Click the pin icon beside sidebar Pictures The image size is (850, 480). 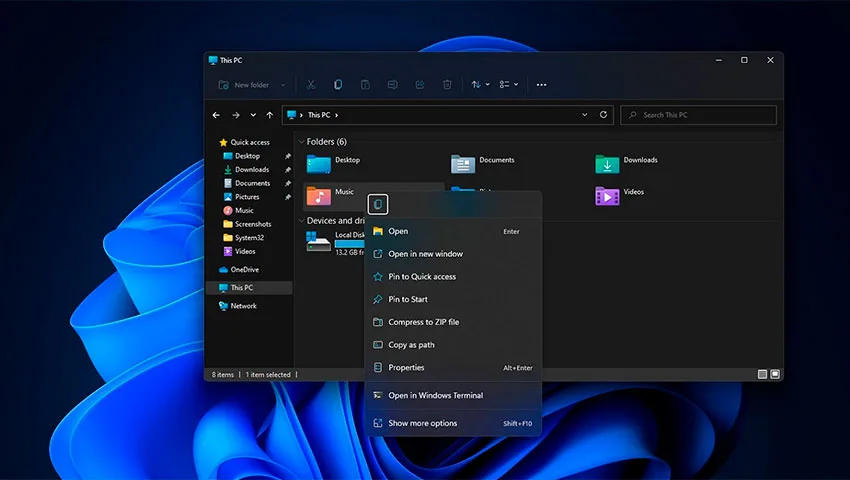pos(288,197)
